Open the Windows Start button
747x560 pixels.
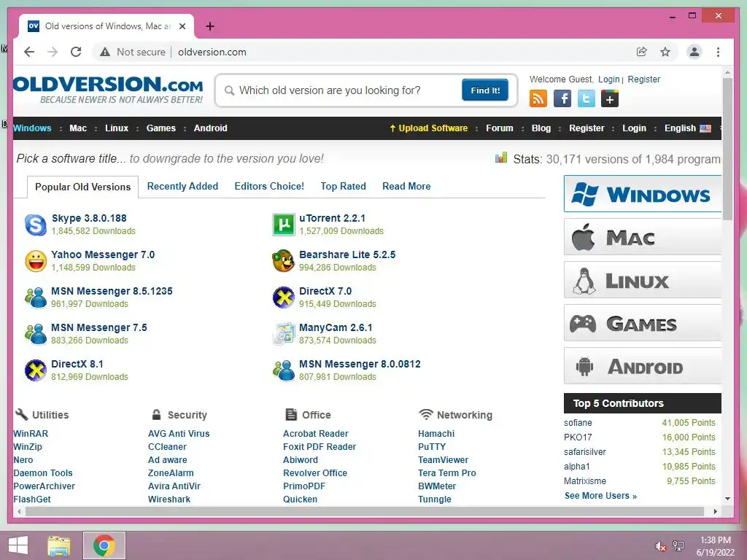click(18, 545)
